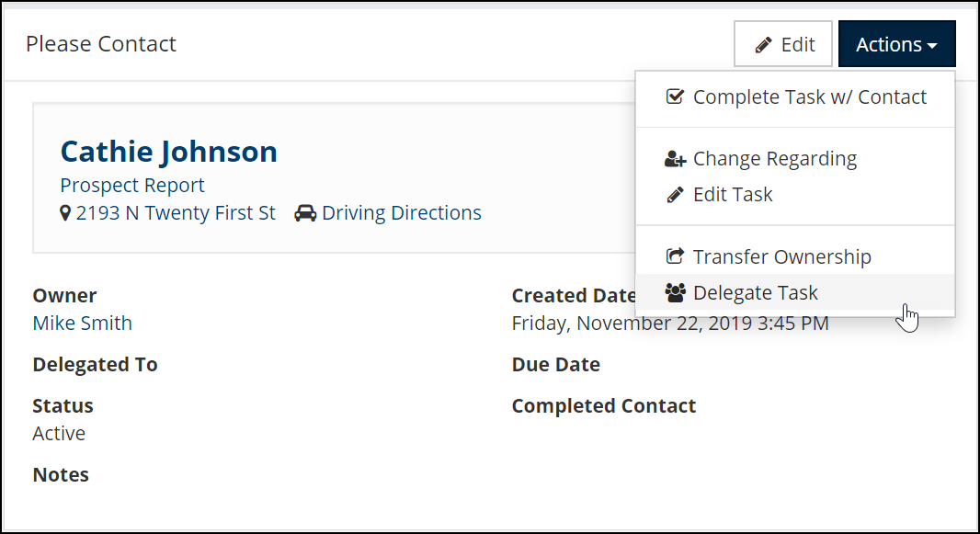Open the 2193 N Twenty First St address
Viewport: 980px width, 534px height.
(x=176, y=213)
